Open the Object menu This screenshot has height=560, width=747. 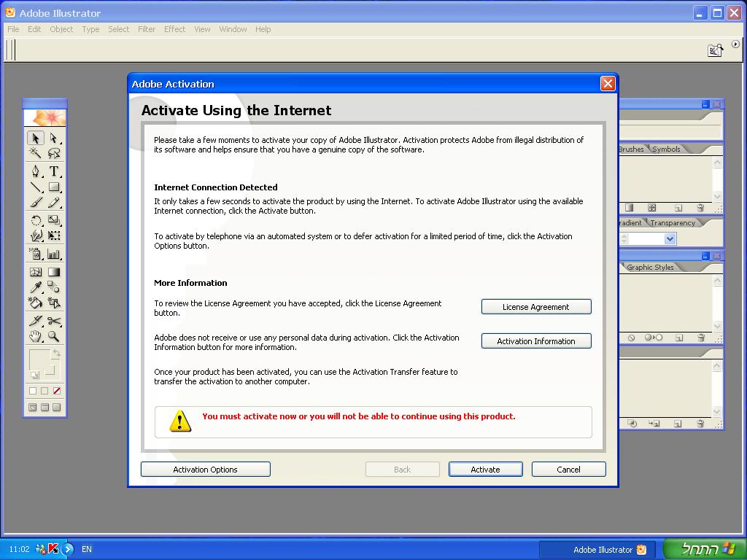[x=61, y=29]
